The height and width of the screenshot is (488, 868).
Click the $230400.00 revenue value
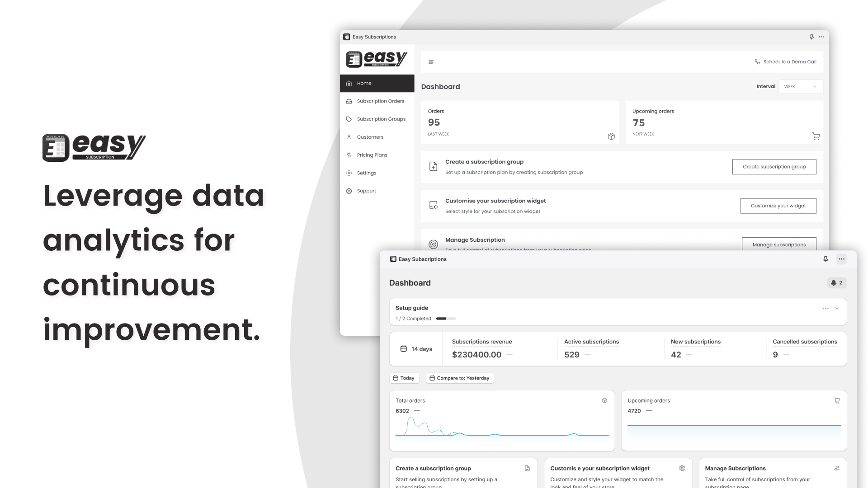coord(476,355)
